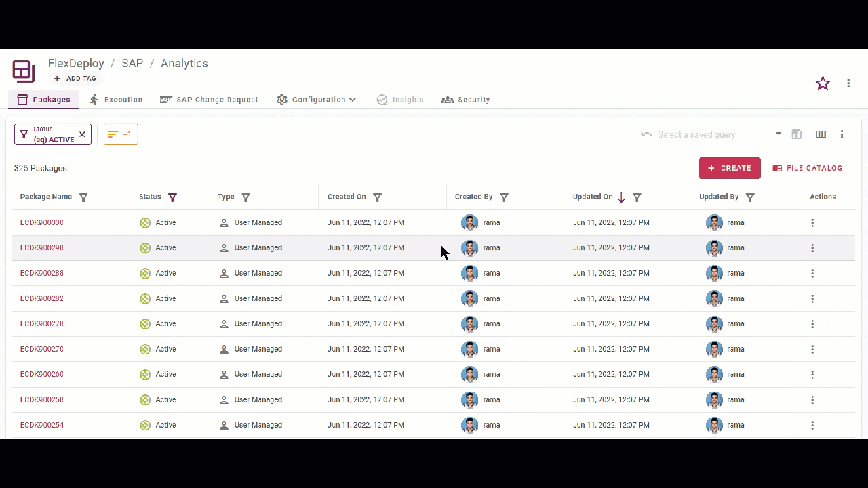Open the Created By column filter
Image resolution: width=868 pixels, height=488 pixels.
(x=504, y=197)
